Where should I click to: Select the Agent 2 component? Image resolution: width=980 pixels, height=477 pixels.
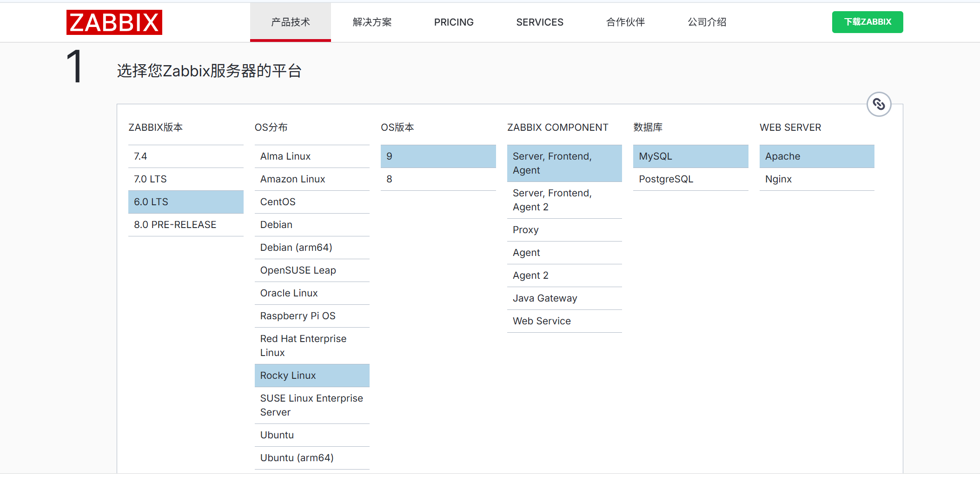(x=564, y=275)
